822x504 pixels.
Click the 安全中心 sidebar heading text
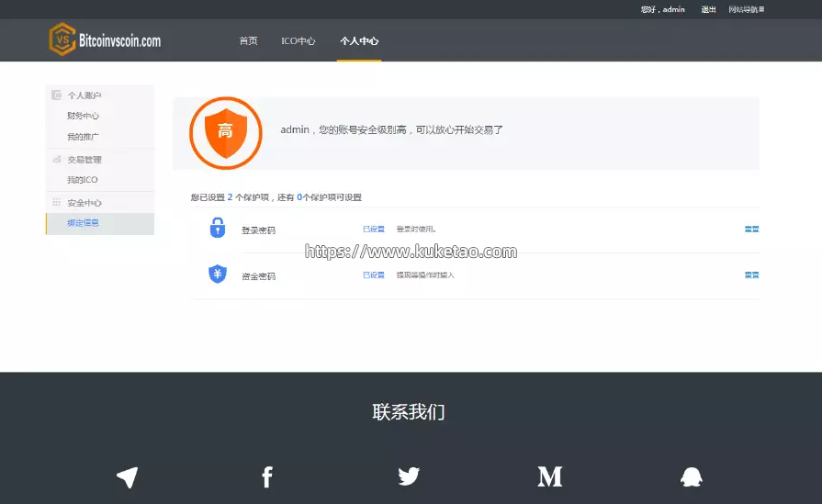84,203
